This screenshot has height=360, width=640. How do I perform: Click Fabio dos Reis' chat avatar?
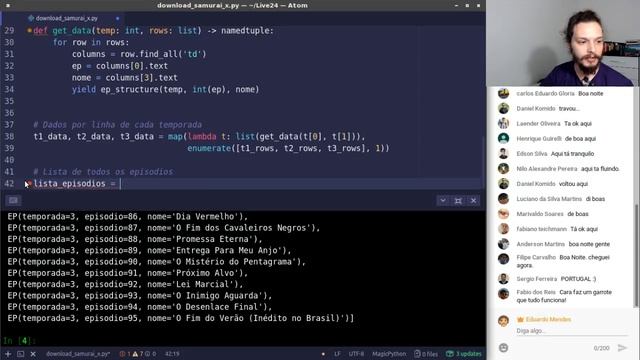pos(503,293)
